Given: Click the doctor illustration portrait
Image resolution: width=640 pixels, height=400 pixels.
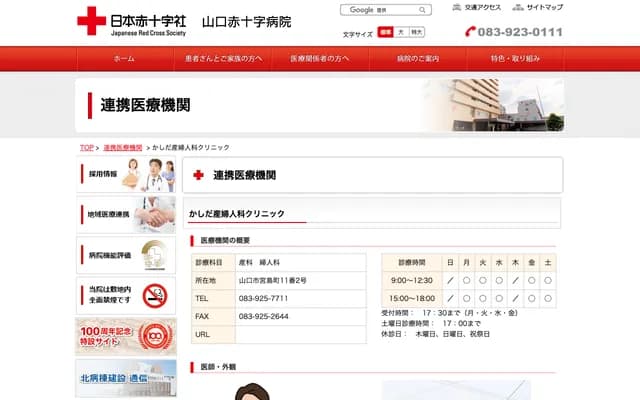Looking at the screenshot, I should click(252, 391).
